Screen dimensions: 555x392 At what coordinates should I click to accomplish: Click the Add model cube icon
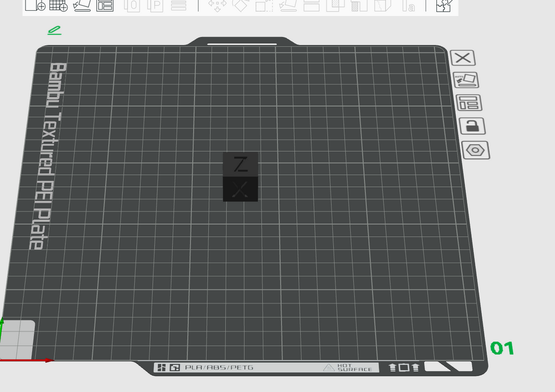35,5
